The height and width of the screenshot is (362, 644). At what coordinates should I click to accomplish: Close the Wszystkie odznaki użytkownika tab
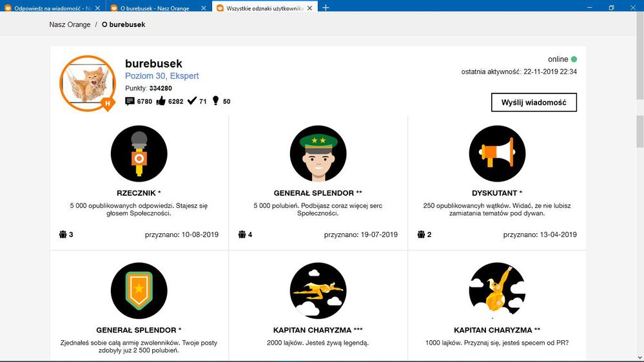[x=309, y=8]
